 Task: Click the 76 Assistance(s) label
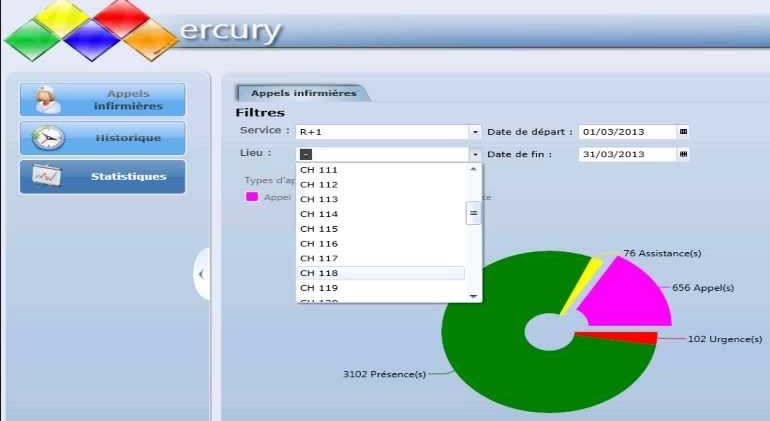662,253
